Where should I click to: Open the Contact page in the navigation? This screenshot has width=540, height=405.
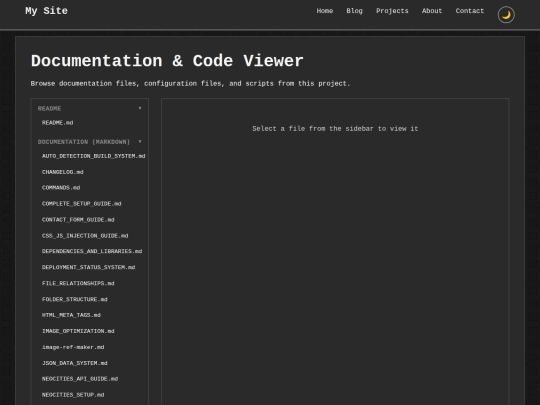pyautogui.click(x=470, y=11)
